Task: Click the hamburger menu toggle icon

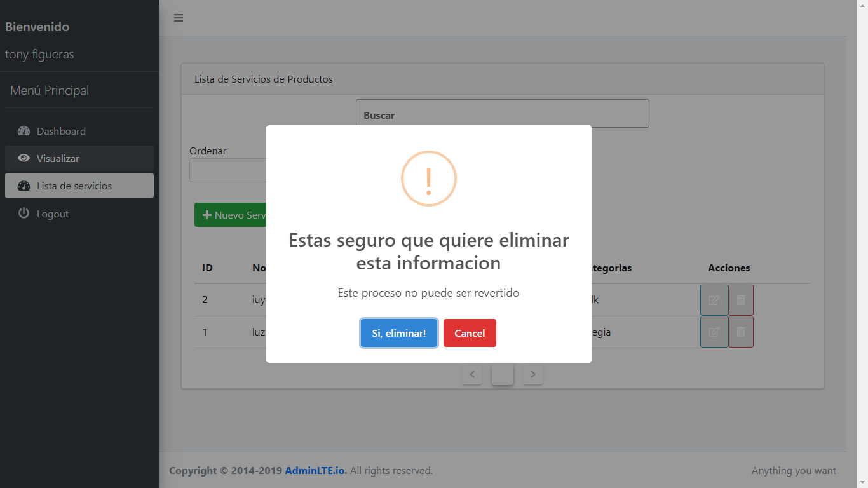Action: pos(179,18)
